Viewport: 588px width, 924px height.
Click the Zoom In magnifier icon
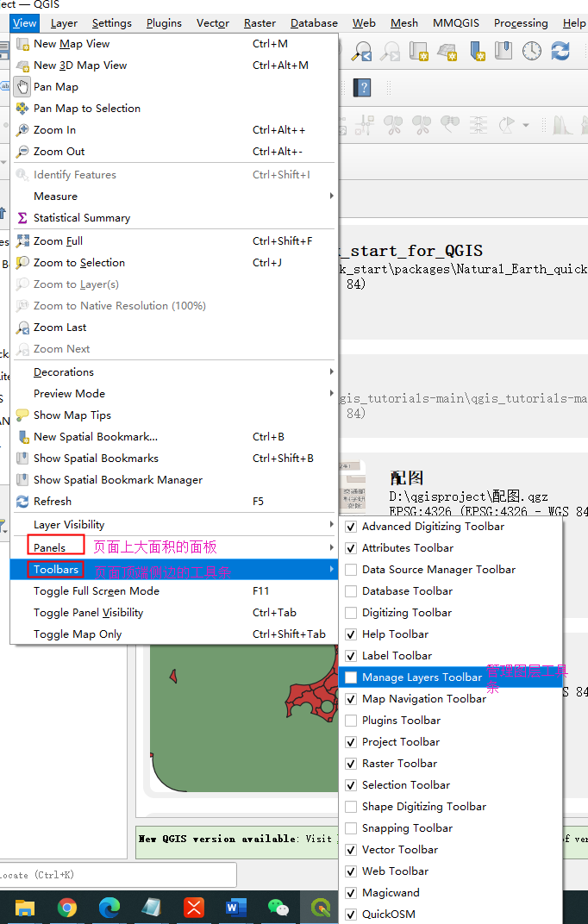click(x=22, y=130)
